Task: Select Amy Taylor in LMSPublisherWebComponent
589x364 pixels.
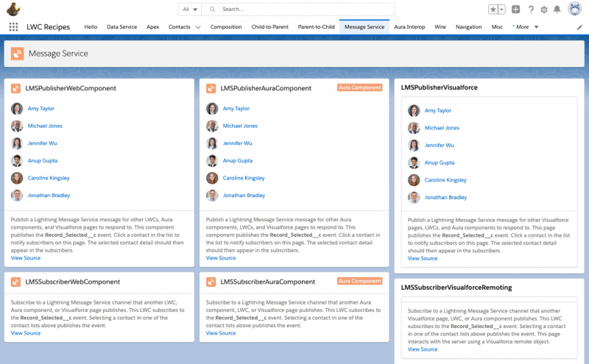Action: point(41,108)
